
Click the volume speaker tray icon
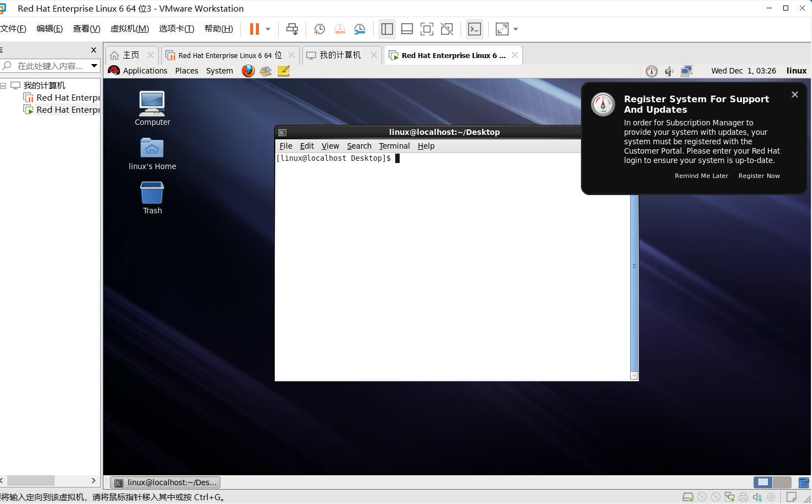coord(669,71)
